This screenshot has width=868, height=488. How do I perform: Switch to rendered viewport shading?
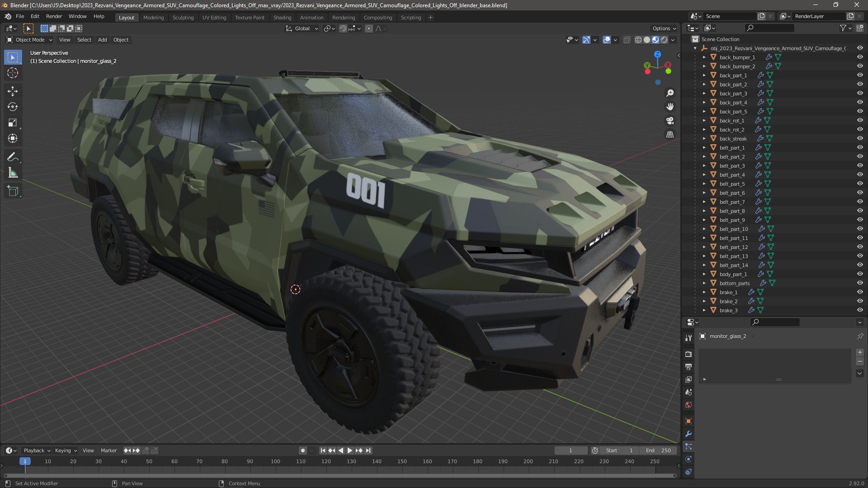[664, 40]
